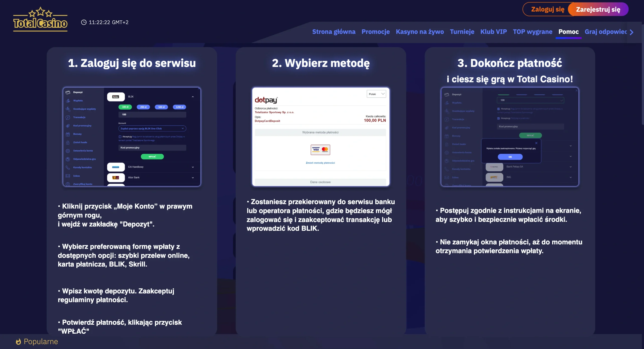This screenshot has height=349, width=644.
Task: Click the Inbox envelope icon in step 1
Action: (x=68, y=176)
